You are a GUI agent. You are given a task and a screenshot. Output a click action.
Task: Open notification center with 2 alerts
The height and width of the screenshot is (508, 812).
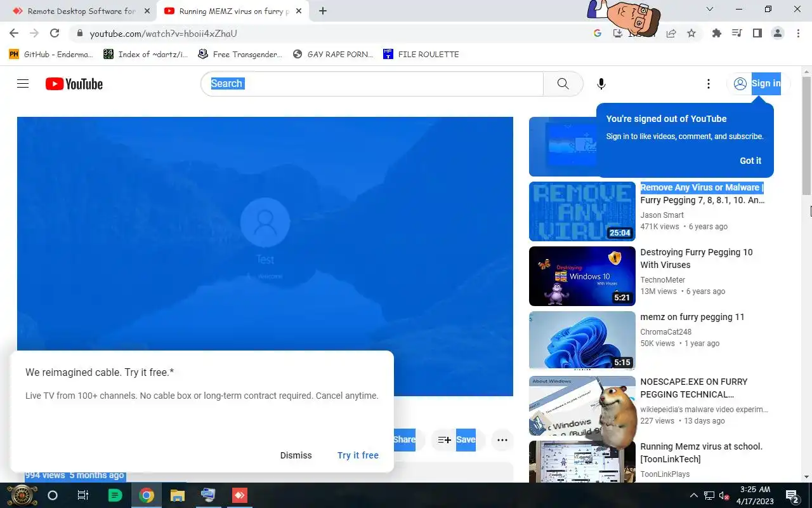tap(792, 495)
